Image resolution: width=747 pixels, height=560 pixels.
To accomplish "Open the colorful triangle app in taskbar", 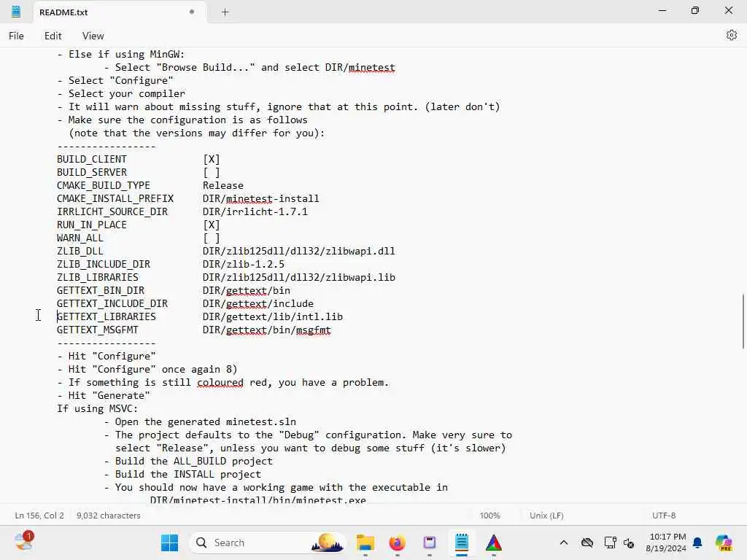I will (494, 542).
